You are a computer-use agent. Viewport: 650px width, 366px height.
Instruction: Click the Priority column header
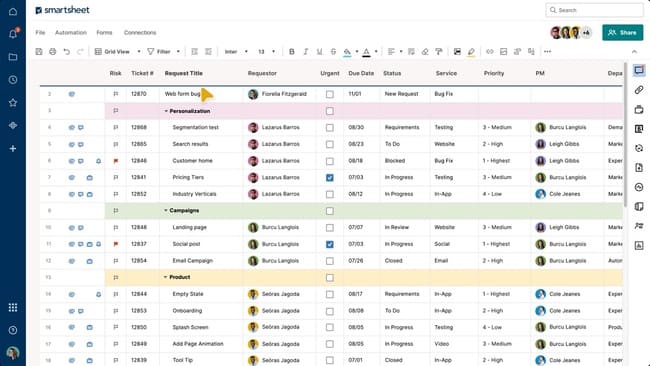point(494,73)
